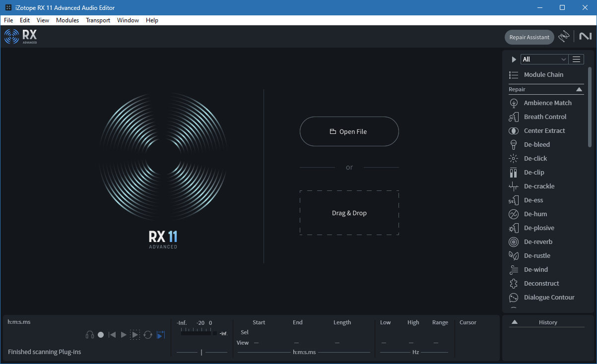Screen dimensions: 597x364
Task: Select the De-click repair module
Action: click(x=534, y=158)
